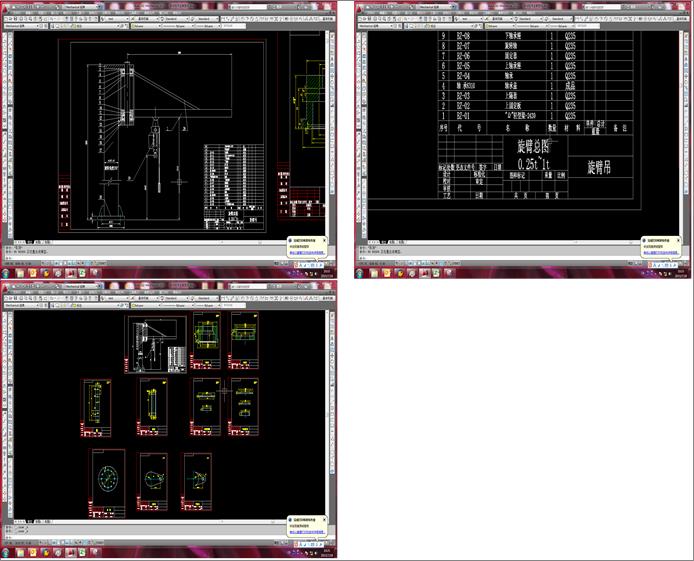Select the DZ-03 code in parts table row 3
Image resolution: width=694 pixels, height=561 pixels.
463,96
